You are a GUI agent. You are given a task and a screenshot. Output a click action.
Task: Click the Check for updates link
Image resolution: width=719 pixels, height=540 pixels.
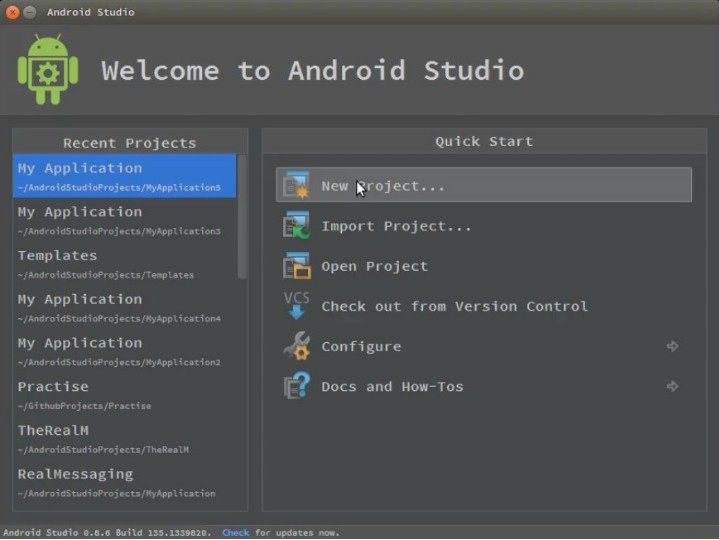235,533
